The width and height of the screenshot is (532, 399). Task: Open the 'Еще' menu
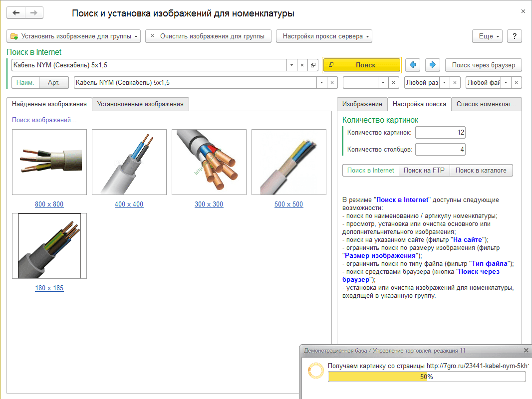point(487,36)
